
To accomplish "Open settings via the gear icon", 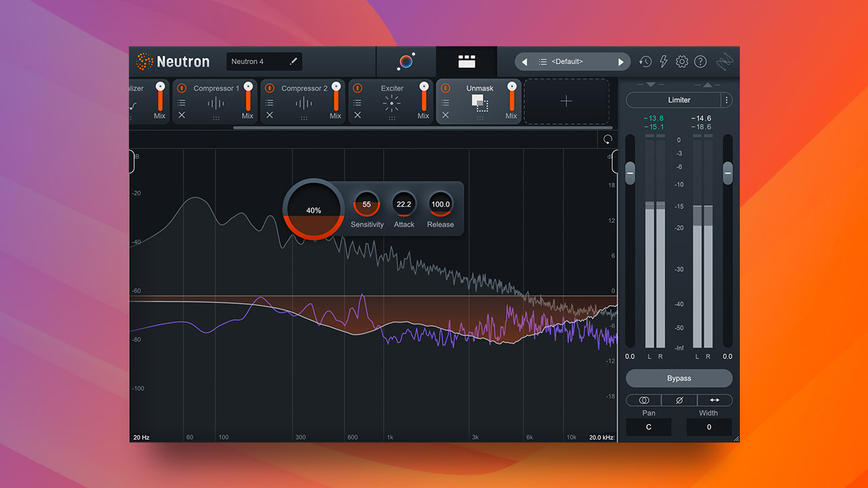I will (x=682, y=62).
